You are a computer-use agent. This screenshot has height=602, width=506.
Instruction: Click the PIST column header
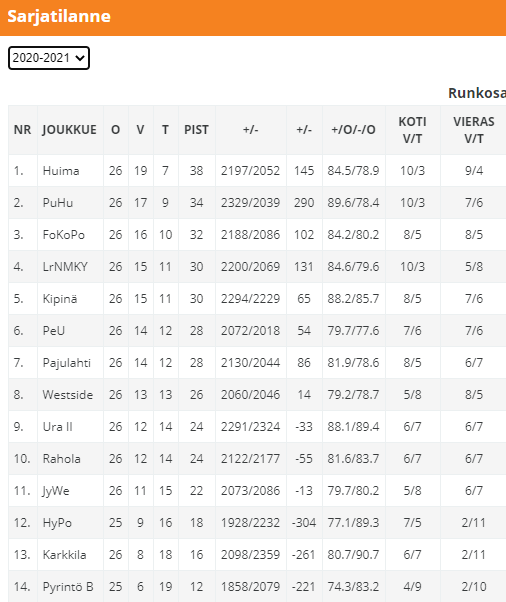tap(196, 130)
